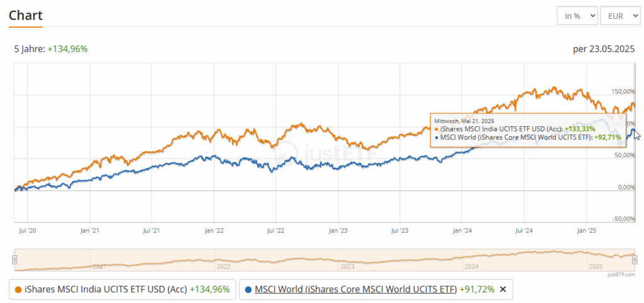Click the Jul '21 x-axis label
The width and height of the screenshot is (644, 303).
coord(152,231)
